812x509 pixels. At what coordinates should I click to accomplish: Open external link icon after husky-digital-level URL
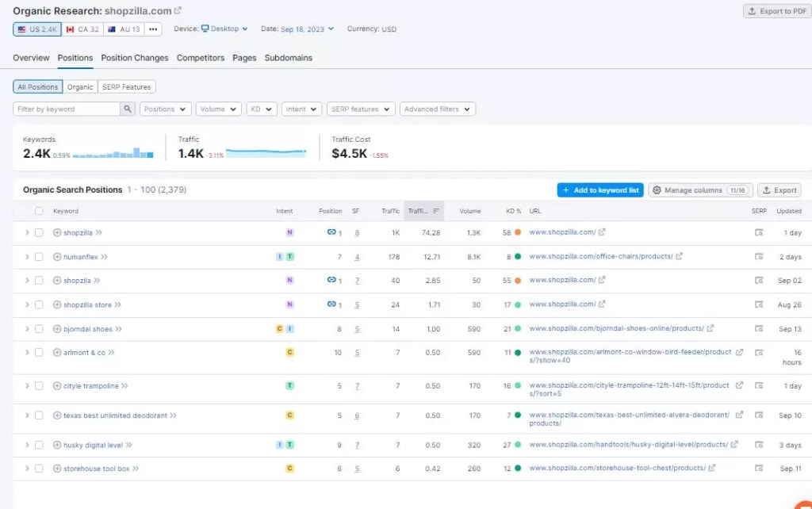pos(733,444)
